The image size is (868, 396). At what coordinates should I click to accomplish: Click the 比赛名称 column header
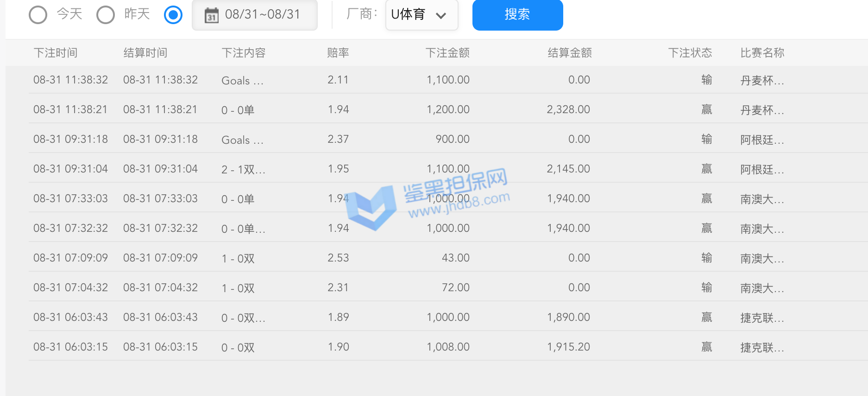pos(762,53)
